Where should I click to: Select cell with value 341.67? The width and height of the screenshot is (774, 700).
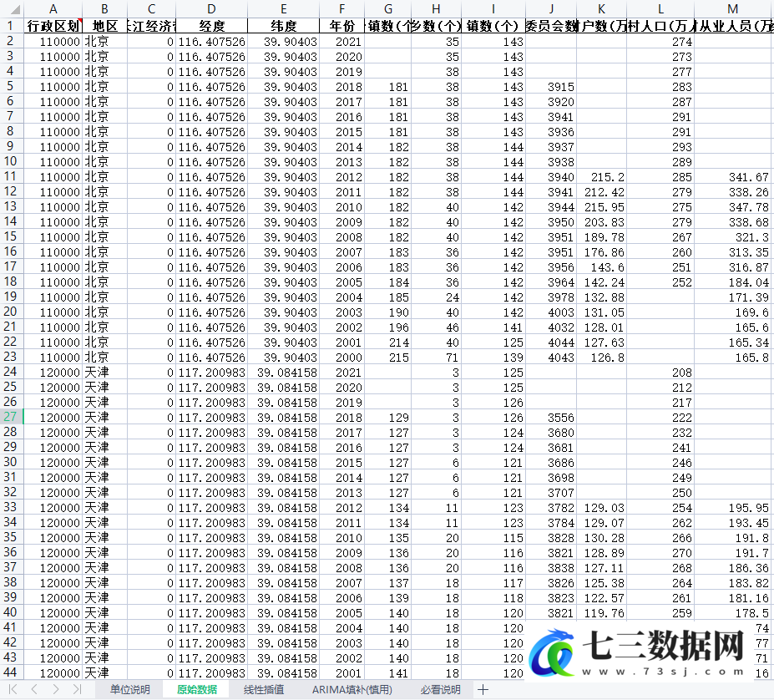point(733,177)
